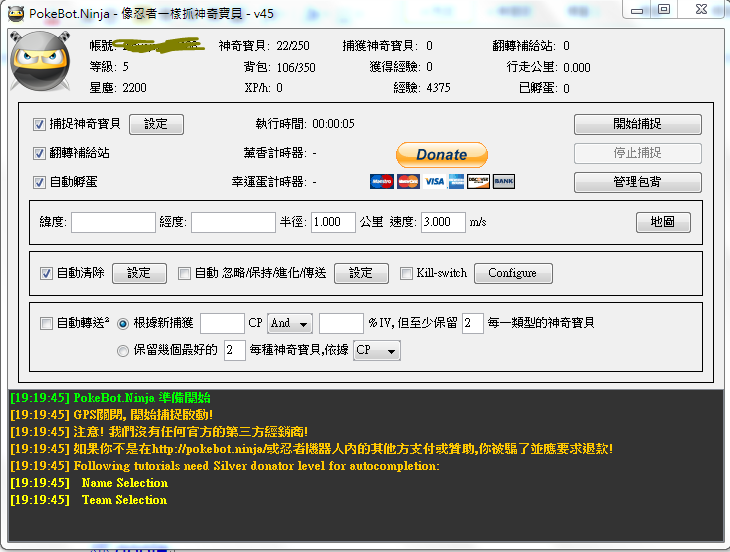Enable the 自動轉送 checkbox
This screenshot has width=730, height=552.
tap(46, 323)
